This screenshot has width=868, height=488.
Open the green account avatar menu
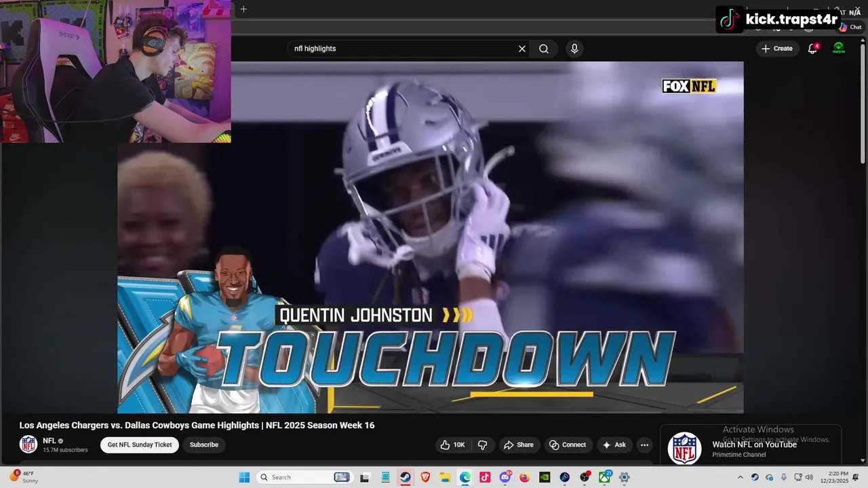839,48
